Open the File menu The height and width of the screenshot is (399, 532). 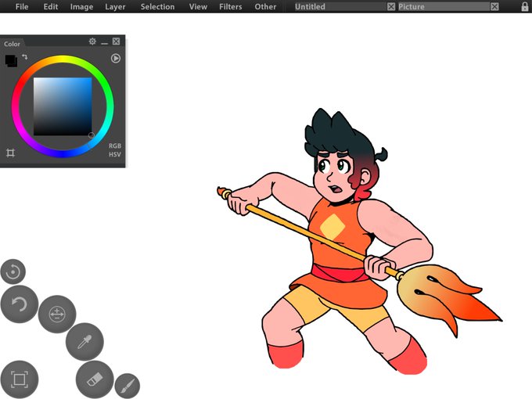click(x=22, y=6)
